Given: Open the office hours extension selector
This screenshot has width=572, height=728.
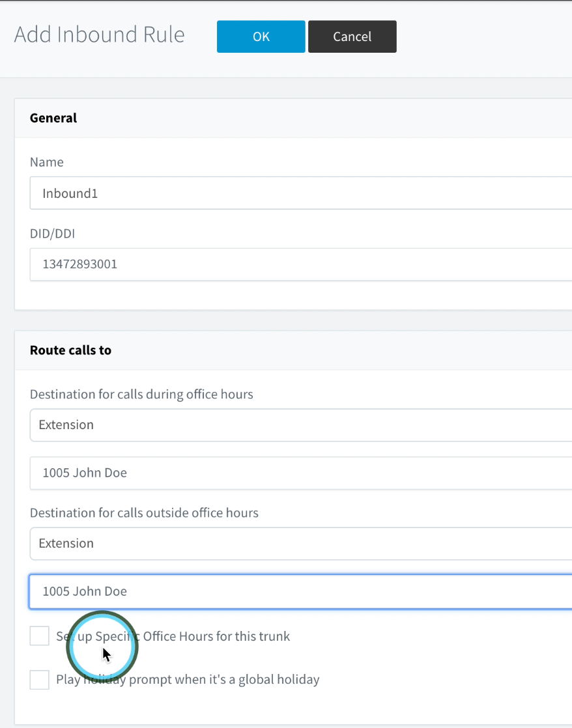Looking at the screenshot, I should [x=300, y=473].
